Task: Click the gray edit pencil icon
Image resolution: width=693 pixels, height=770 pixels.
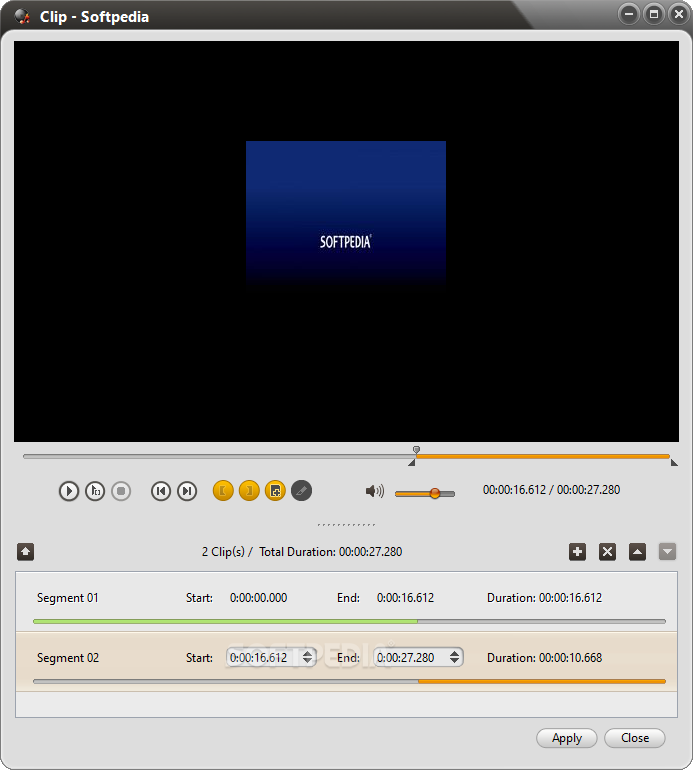Action: (x=301, y=491)
